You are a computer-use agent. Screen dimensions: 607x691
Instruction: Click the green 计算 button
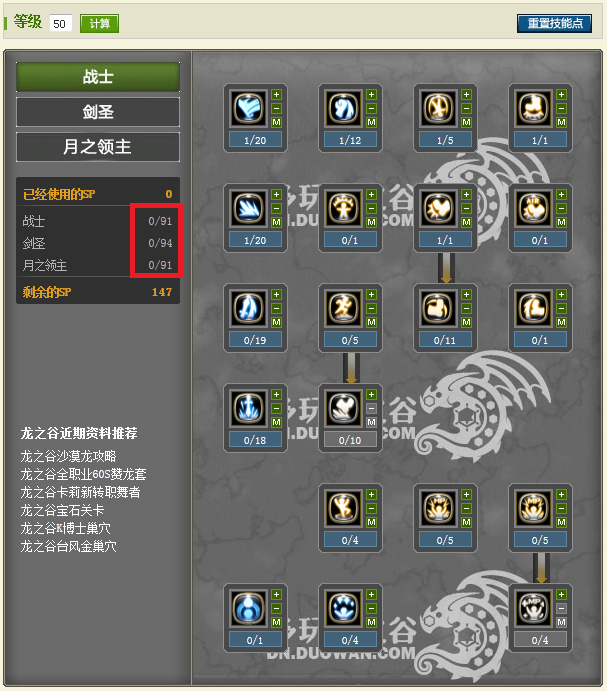pyautogui.click(x=99, y=23)
